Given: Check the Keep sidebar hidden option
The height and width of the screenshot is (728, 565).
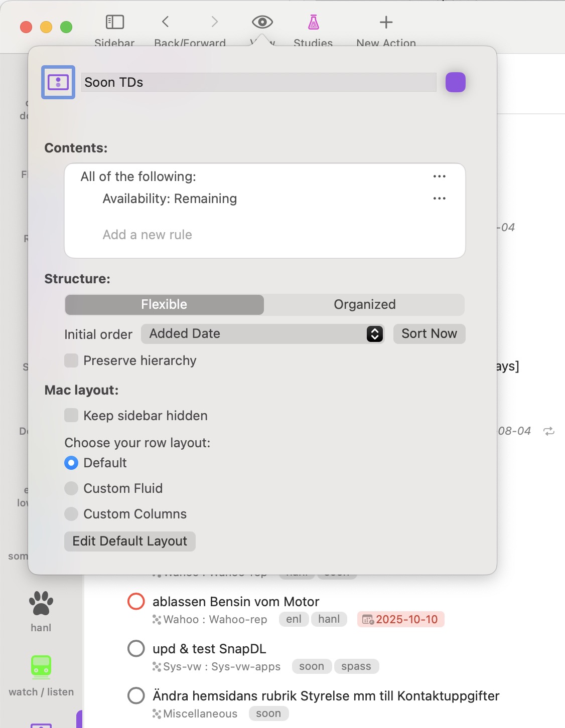Looking at the screenshot, I should (71, 416).
